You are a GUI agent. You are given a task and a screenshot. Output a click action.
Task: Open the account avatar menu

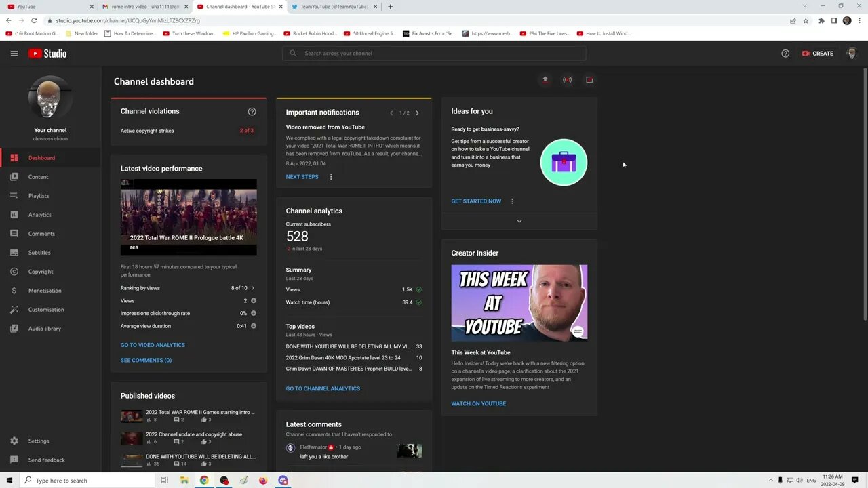pyautogui.click(x=852, y=54)
